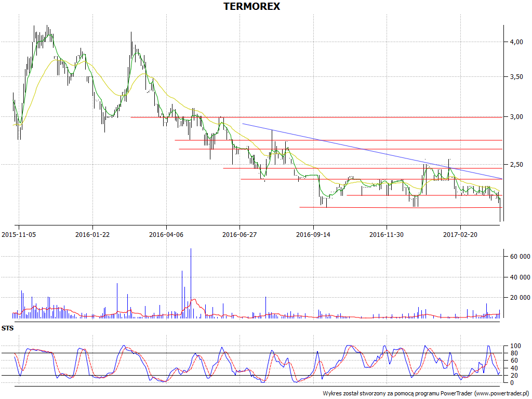Click the 0 stochastic axis label

click(512, 383)
